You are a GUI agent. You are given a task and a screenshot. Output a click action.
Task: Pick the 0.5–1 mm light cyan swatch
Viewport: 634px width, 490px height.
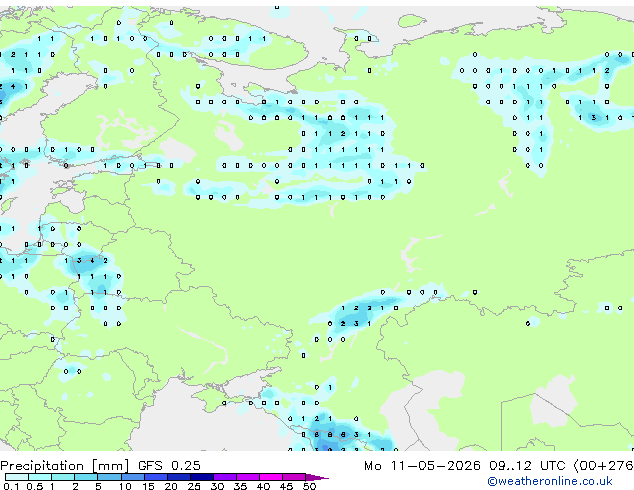pyautogui.click(x=40, y=477)
